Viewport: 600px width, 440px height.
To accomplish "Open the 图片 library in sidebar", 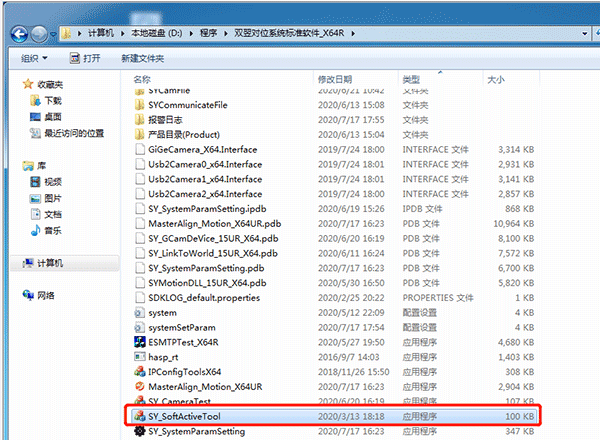I will [52, 198].
